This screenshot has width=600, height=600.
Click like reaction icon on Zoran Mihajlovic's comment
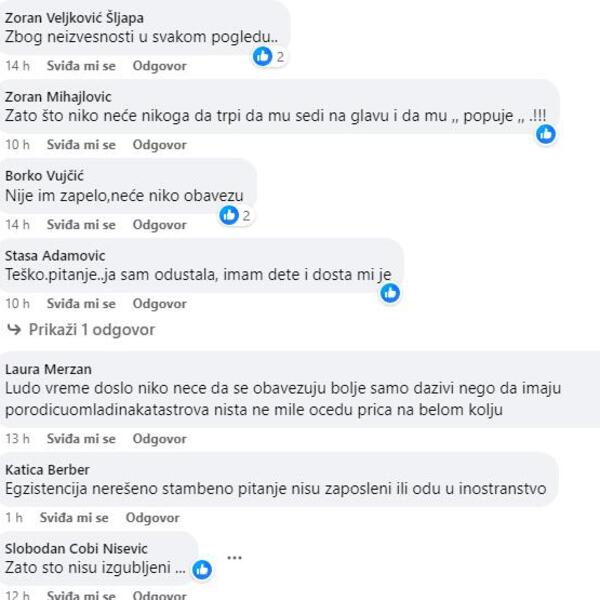545,134
